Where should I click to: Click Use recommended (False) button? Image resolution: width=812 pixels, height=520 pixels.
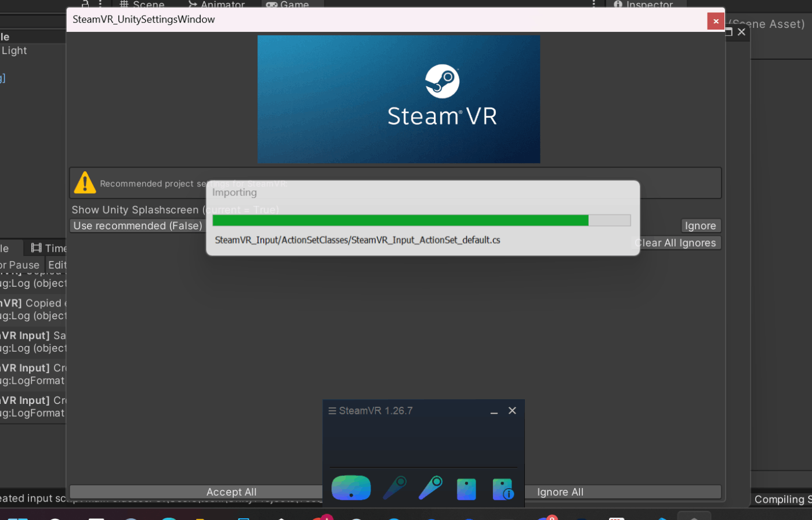coord(138,226)
